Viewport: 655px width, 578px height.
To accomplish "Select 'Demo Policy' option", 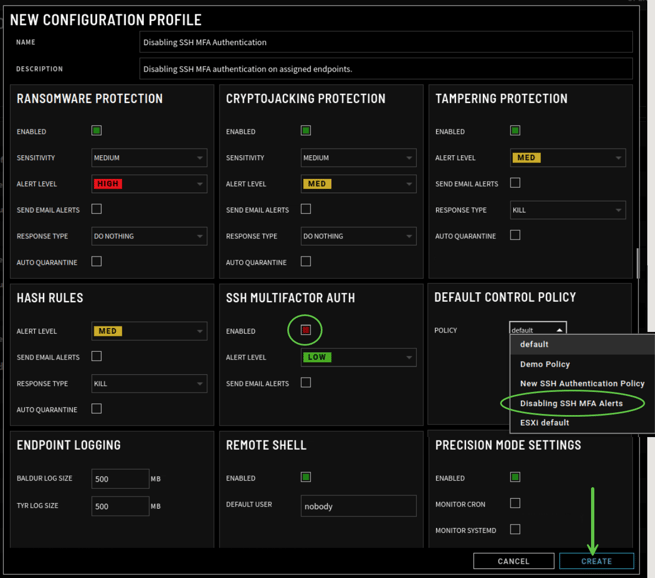I will (582, 364).
